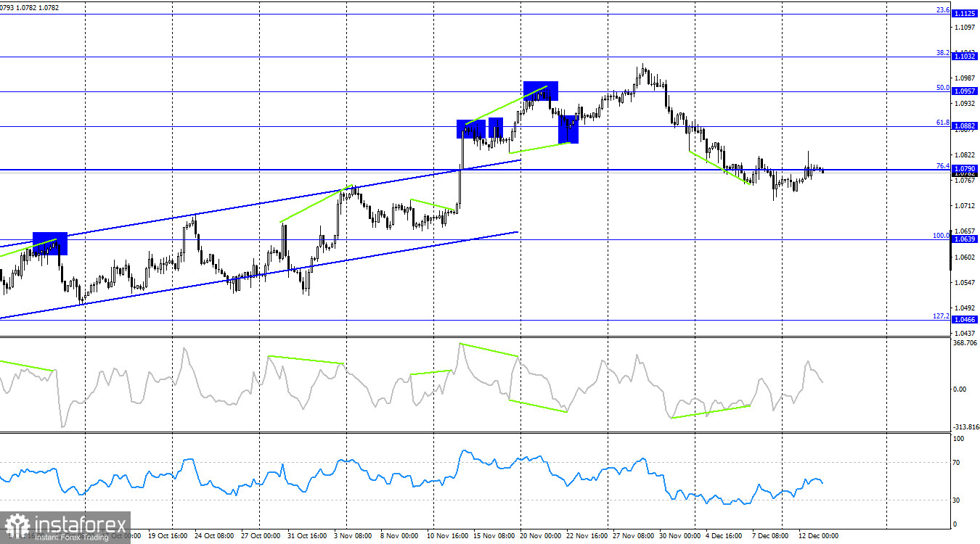Click the 1.0790 price level tag
Image resolution: width=980 pixels, height=544 pixels.
click(x=964, y=169)
